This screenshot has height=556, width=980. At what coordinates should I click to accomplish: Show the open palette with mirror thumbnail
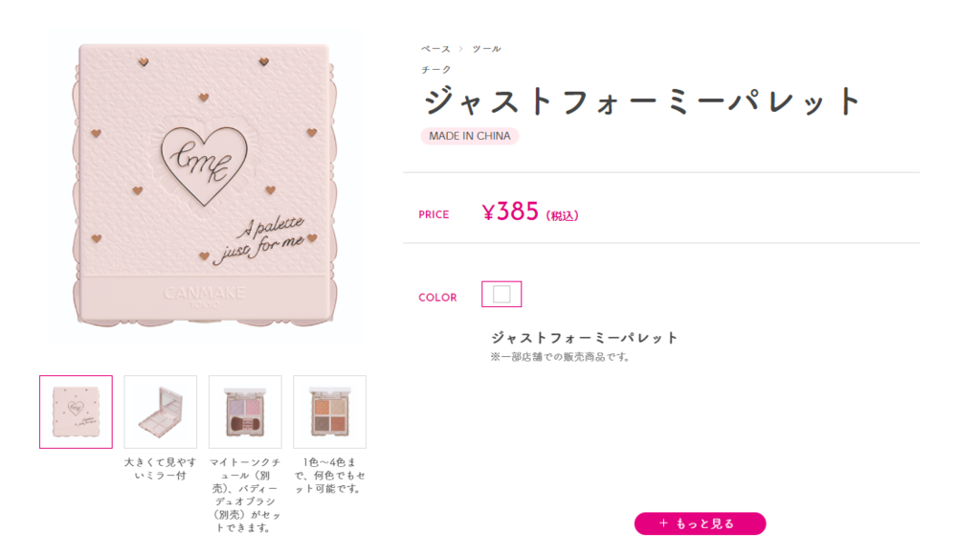[161, 411]
